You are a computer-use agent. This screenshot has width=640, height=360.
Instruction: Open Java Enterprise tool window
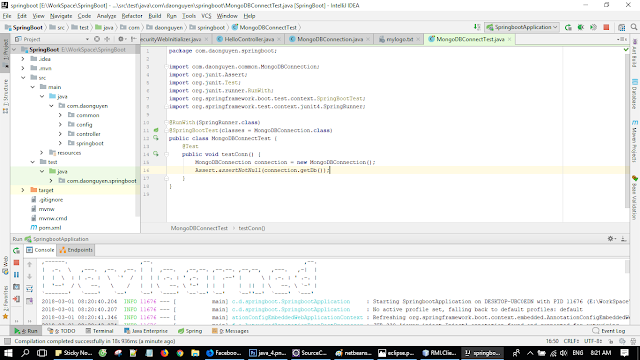click(x=146, y=331)
